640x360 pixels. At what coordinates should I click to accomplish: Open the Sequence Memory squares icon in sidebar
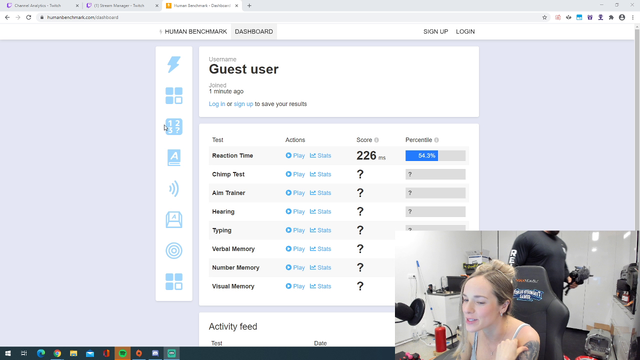[x=174, y=96]
